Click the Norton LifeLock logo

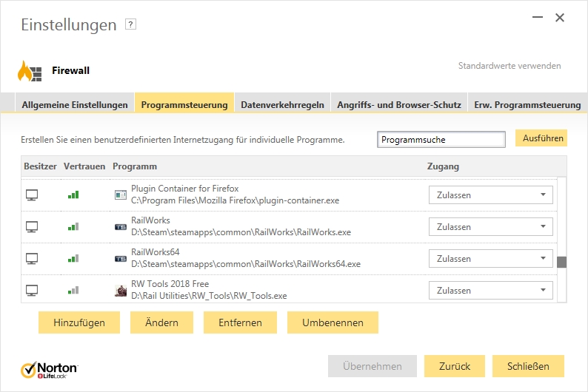(49, 369)
